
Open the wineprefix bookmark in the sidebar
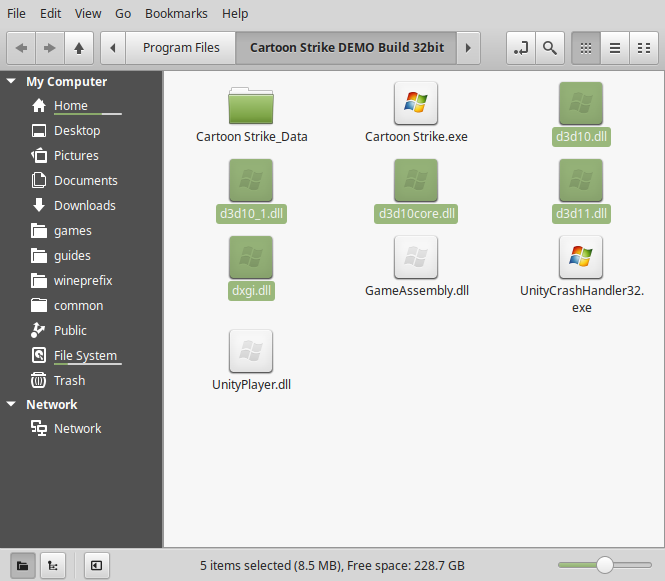tap(83, 281)
